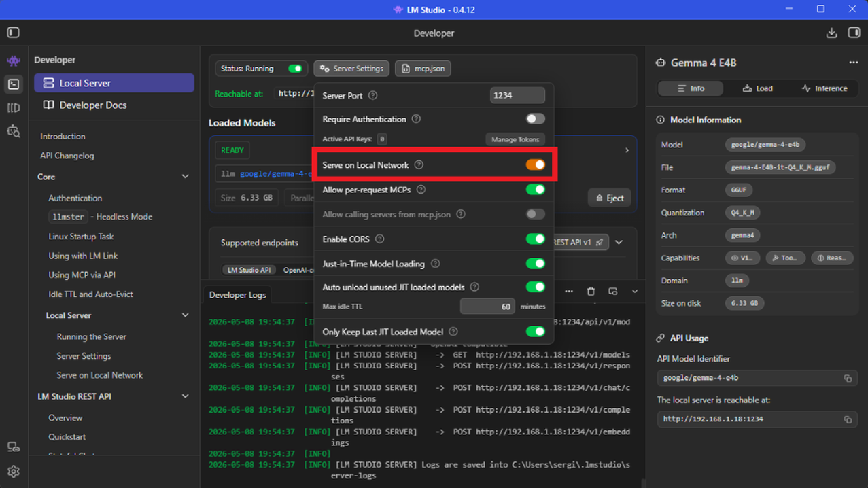
Task: Open the downloads icon in top bar
Action: click(831, 33)
